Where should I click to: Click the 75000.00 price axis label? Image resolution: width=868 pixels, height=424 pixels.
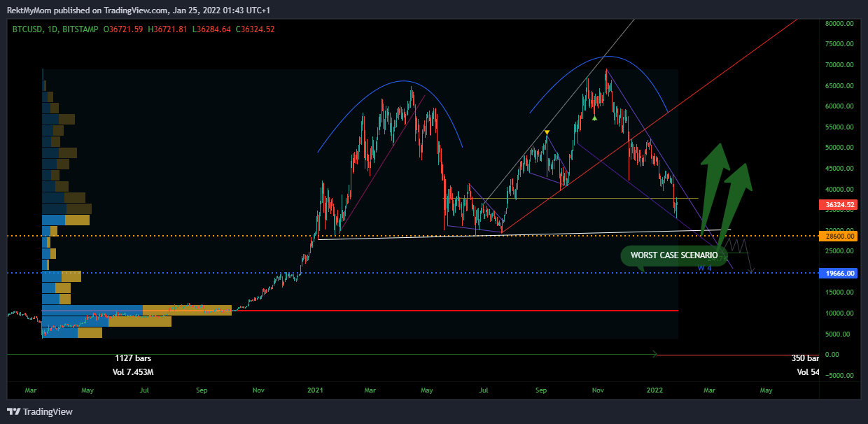point(840,44)
